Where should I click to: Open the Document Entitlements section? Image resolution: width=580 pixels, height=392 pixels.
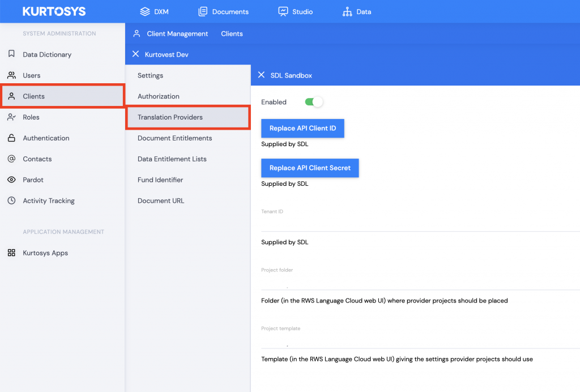coord(188,138)
